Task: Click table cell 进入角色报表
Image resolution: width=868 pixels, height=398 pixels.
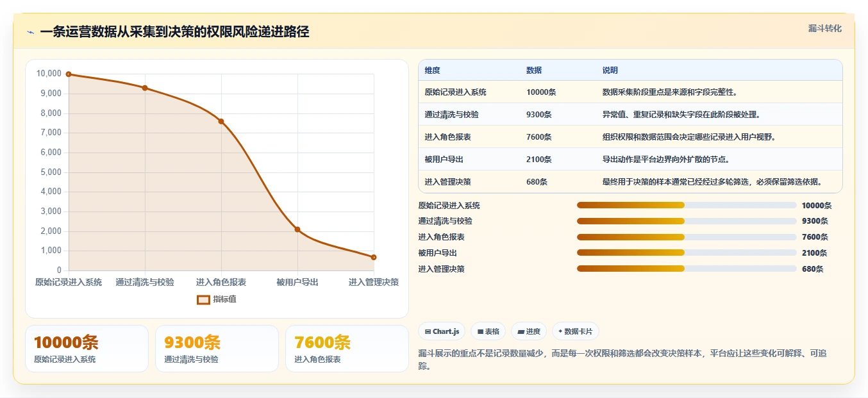Action: point(447,137)
